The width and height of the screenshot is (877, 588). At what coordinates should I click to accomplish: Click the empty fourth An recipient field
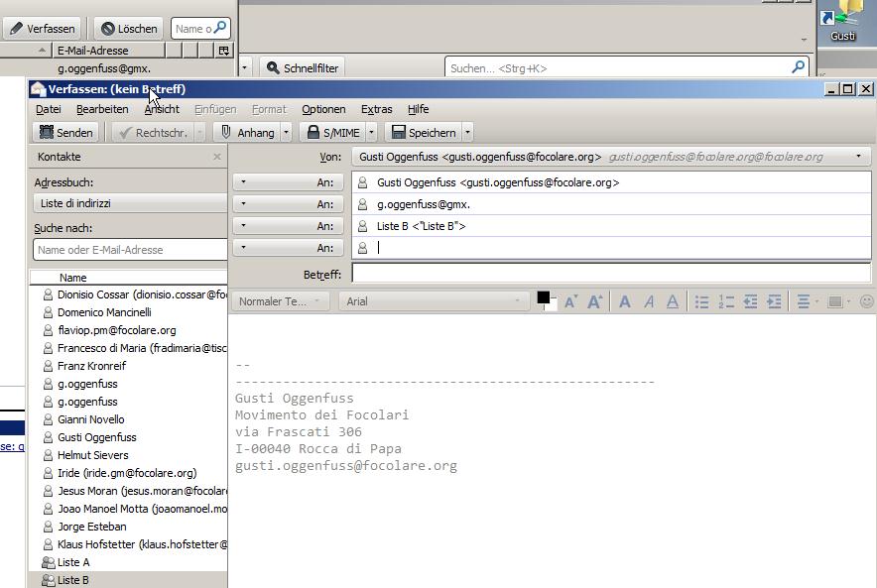point(611,248)
